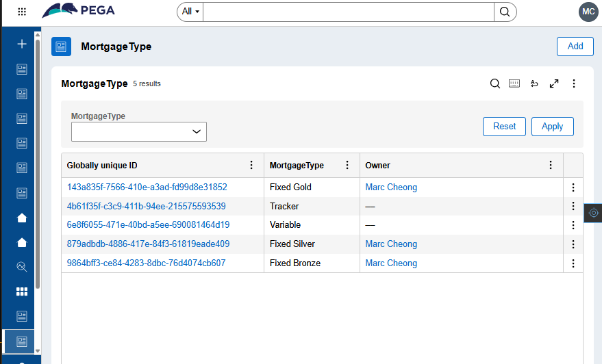Image resolution: width=602 pixels, height=364 pixels.
Task: Expand the All search scope dropdown
Action: [x=190, y=12]
